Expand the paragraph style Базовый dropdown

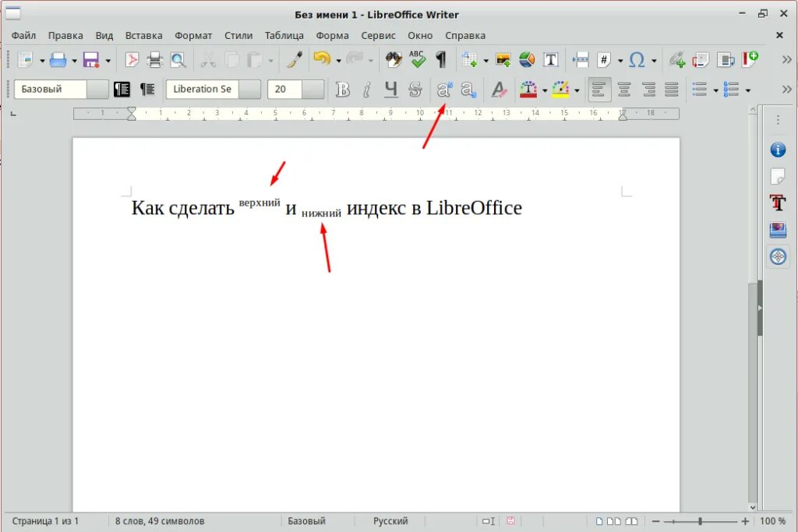point(97,90)
